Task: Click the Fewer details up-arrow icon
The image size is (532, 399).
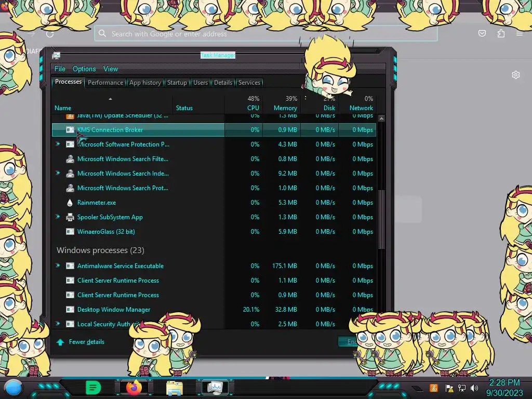Action: [x=60, y=342]
